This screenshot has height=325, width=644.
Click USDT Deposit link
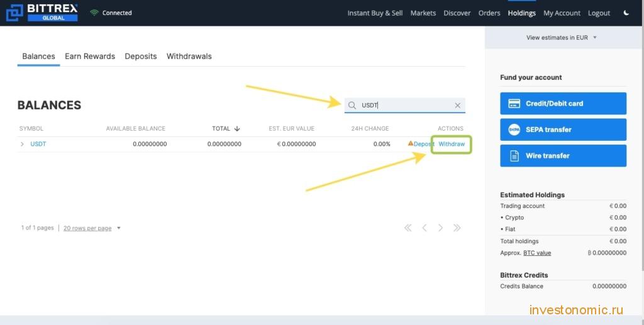(x=423, y=144)
